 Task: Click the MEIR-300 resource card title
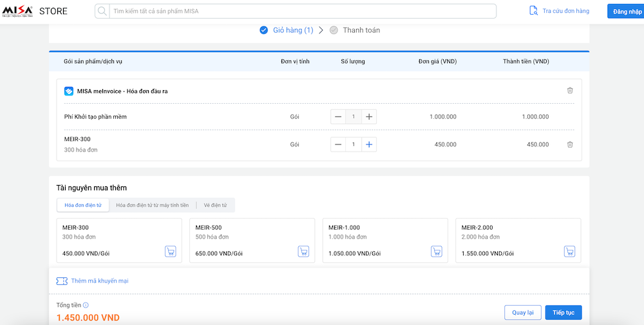coord(75,227)
